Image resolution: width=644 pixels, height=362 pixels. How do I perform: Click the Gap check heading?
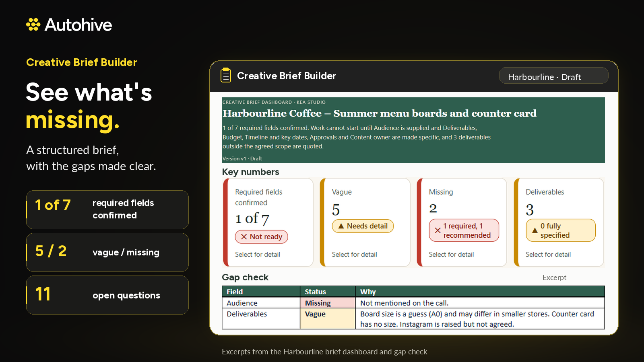pos(245,277)
